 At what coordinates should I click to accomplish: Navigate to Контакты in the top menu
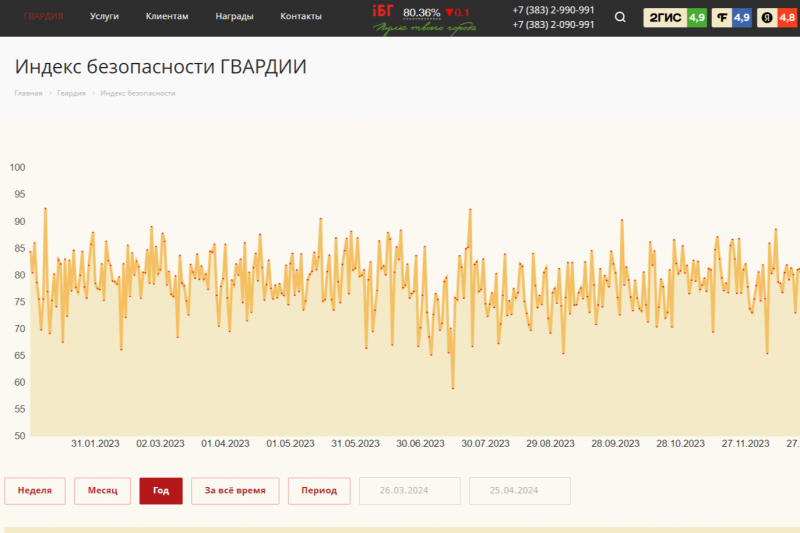301,17
